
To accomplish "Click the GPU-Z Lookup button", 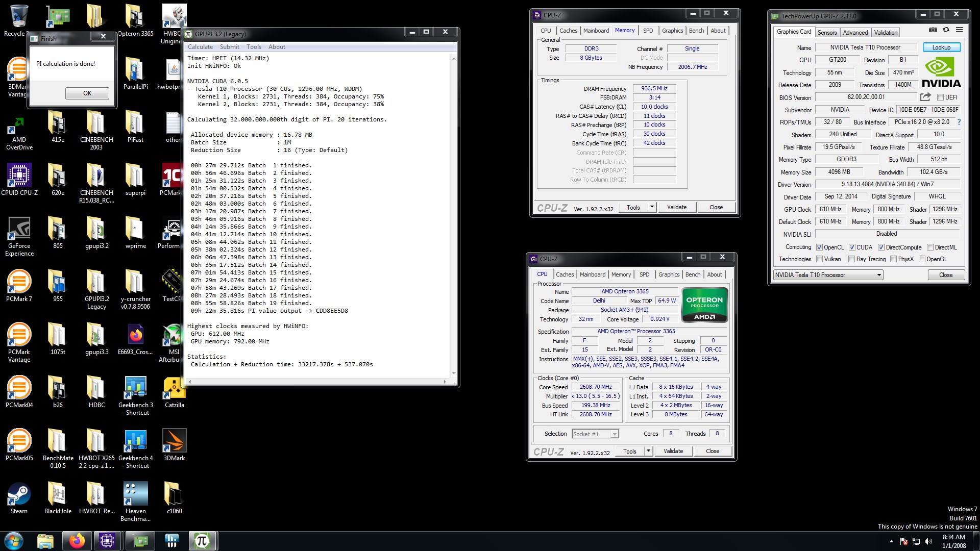I will click(x=941, y=47).
